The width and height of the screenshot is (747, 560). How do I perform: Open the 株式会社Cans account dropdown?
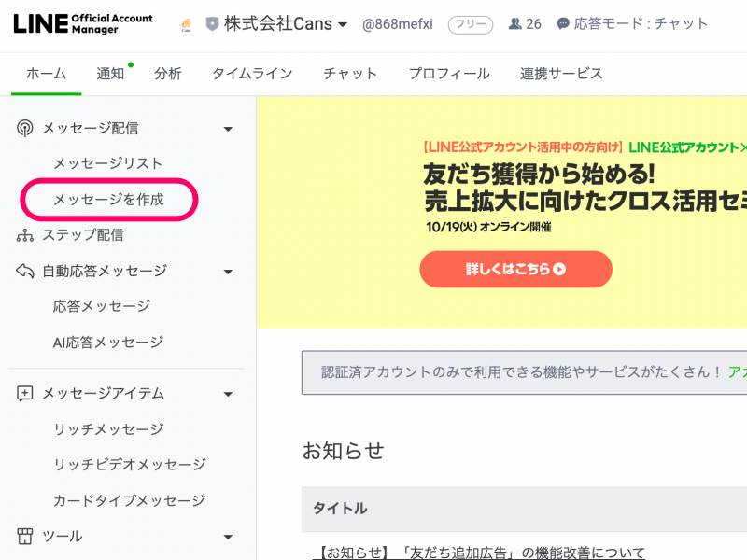point(342,25)
